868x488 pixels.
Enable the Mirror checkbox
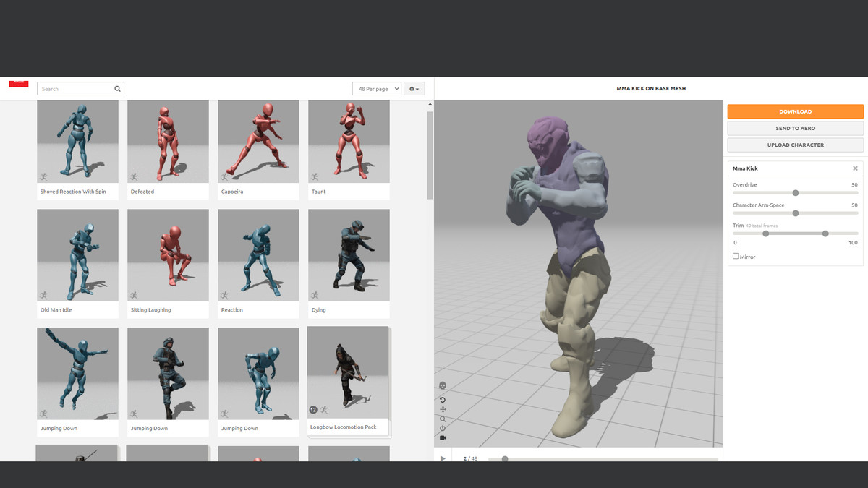click(736, 256)
